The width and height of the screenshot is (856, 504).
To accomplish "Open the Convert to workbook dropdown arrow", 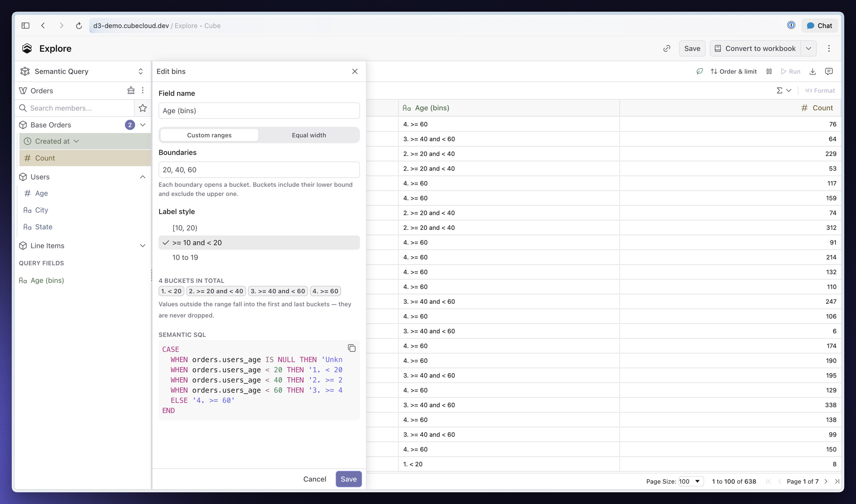I will tap(808, 48).
